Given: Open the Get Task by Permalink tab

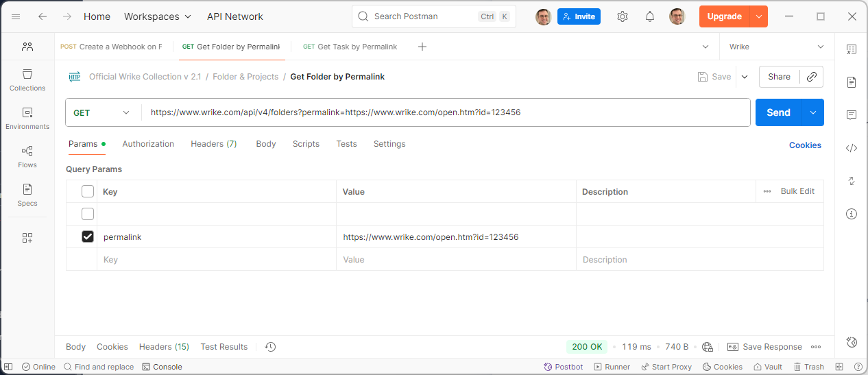Looking at the screenshot, I should point(350,47).
